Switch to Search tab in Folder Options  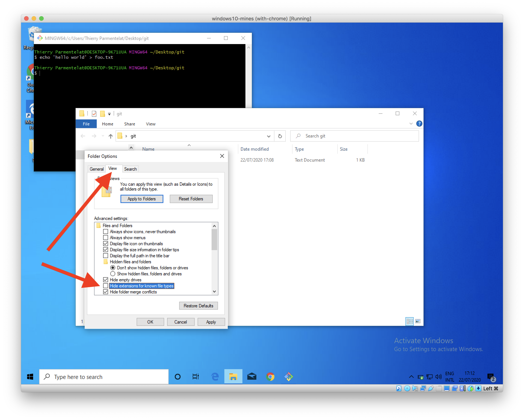[130, 169]
